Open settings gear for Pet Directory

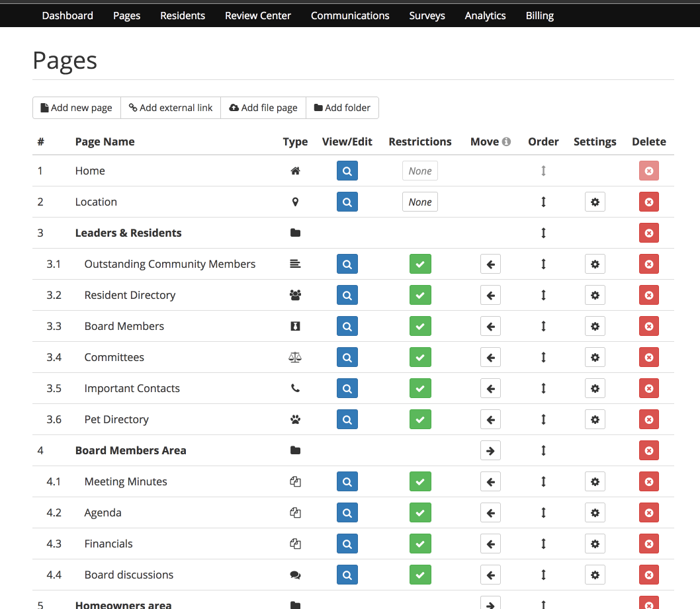point(595,419)
